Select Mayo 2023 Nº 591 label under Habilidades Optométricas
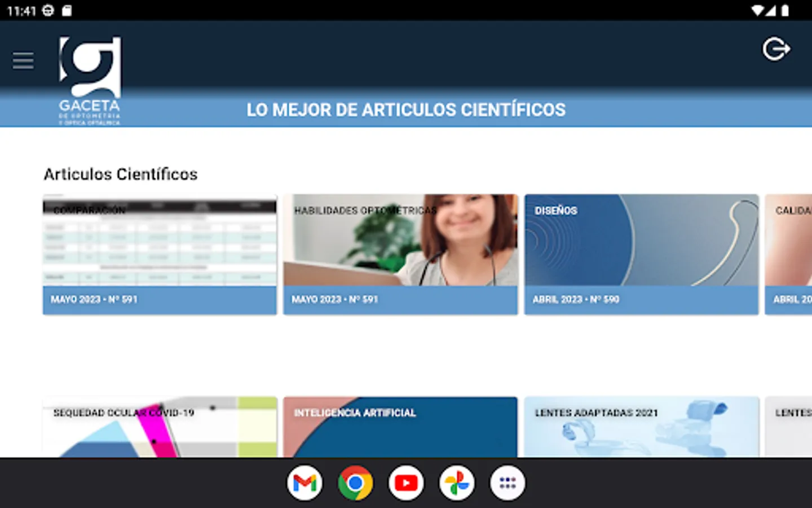This screenshot has width=812, height=508. coord(335,300)
